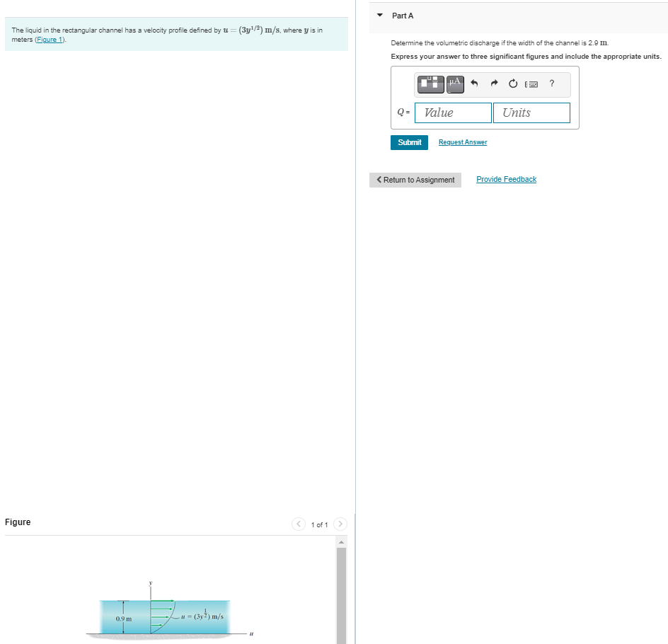
Task: Collapse the Part A section triangle
Action: click(x=380, y=16)
